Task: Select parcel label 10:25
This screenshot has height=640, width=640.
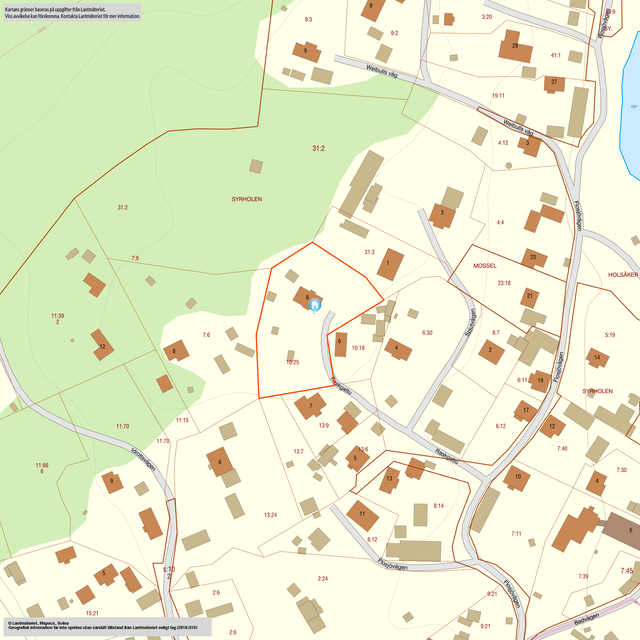Action: pyautogui.click(x=292, y=362)
